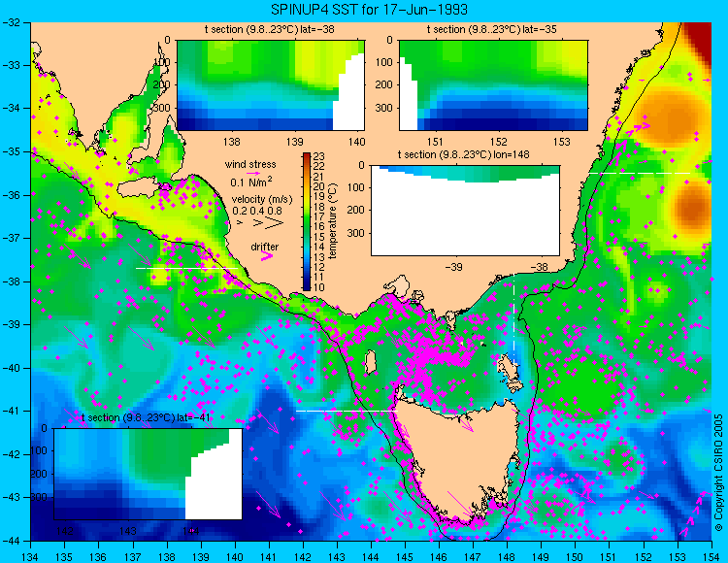Click Kangaroo Island off the southern coast
The width and height of the screenshot is (728, 563).
pos(139,188)
